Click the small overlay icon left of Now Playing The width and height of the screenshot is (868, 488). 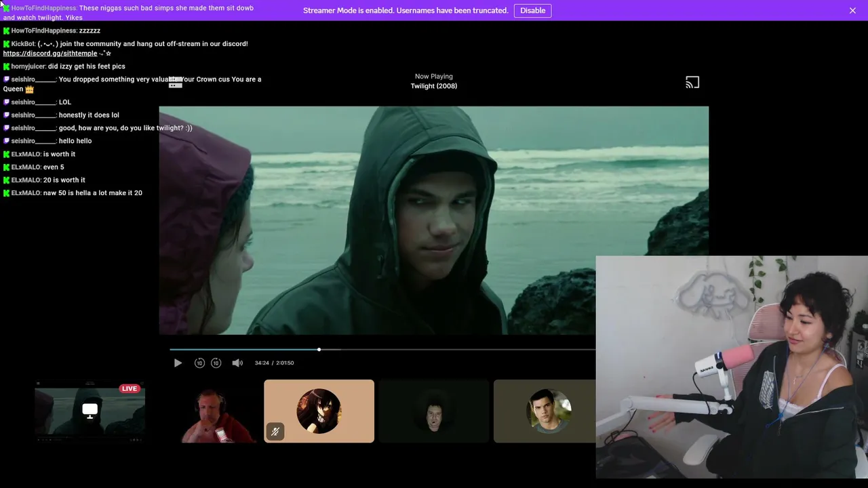175,83
